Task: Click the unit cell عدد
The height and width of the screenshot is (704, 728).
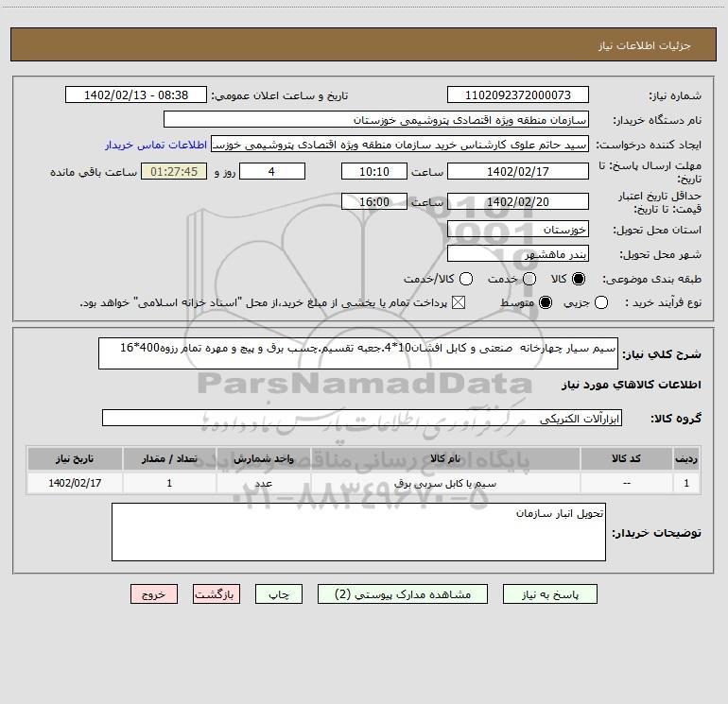Action: pyautogui.click(x=263, y=483)
